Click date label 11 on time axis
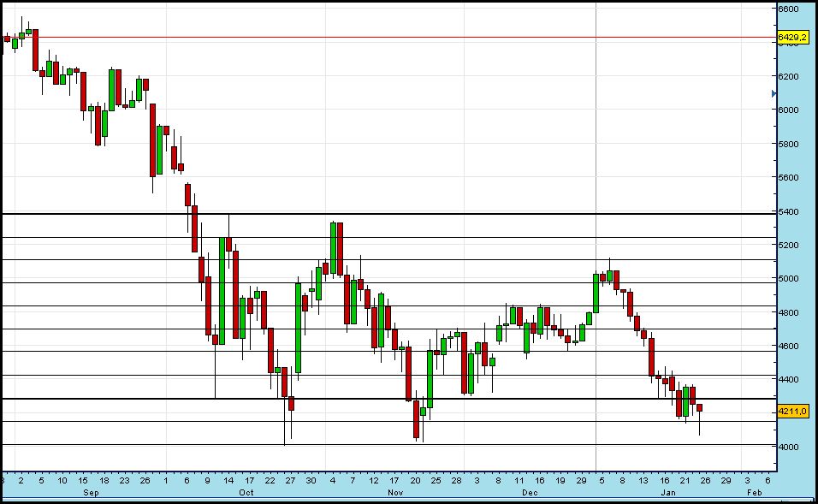The height and width of the screenshot is (504, 818). point(519,481)
